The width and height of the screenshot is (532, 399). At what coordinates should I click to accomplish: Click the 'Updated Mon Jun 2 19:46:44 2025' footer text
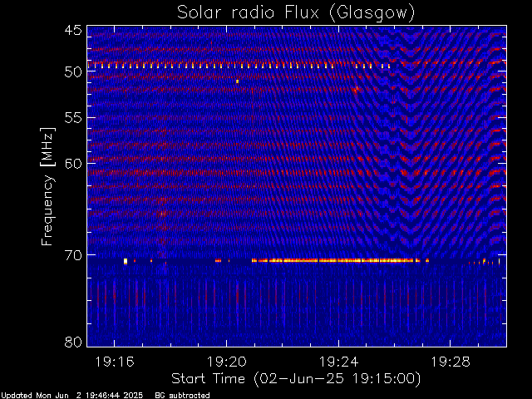(72, 396)
